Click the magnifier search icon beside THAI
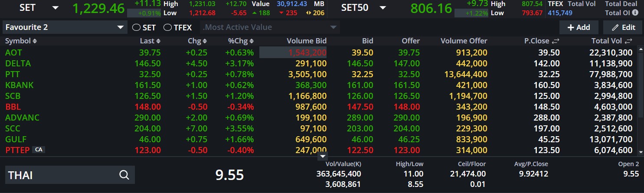 tap(124, 175)
